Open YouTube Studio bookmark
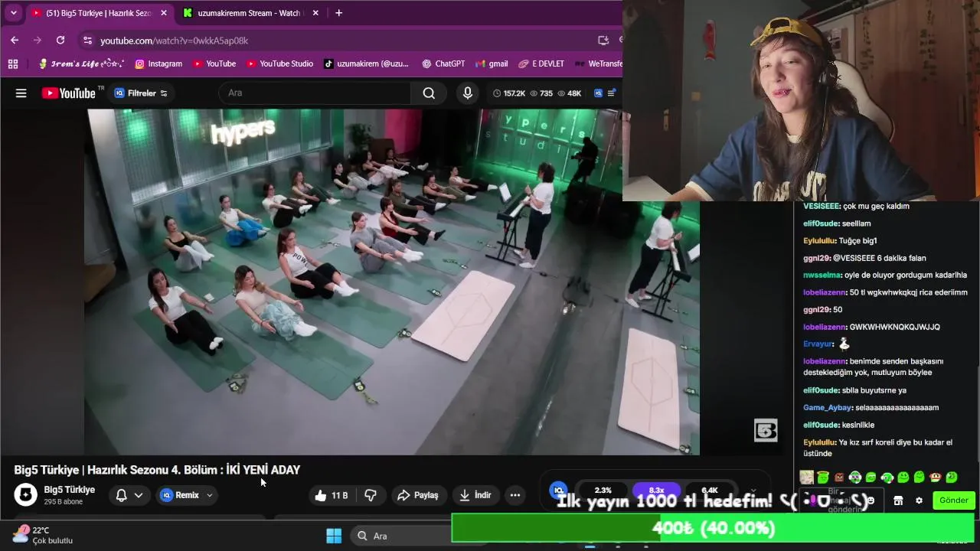This screenshot has width=980, height=551. pos(279,64)
